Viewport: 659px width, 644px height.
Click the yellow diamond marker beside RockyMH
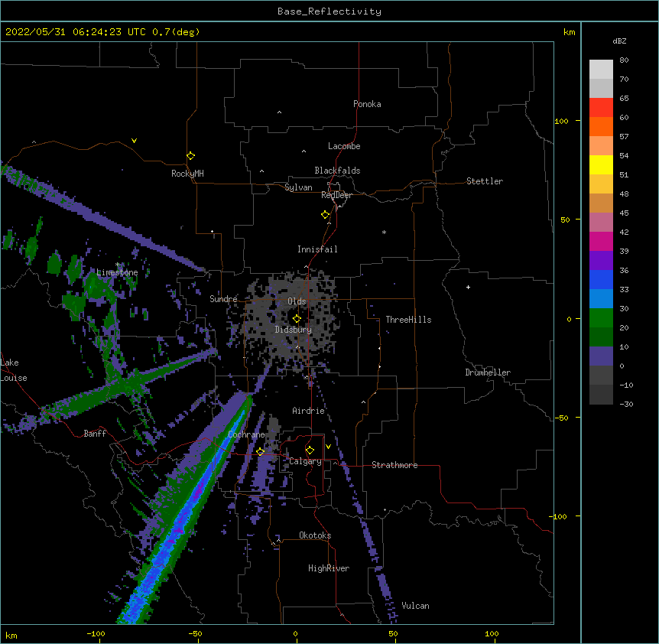(190, 156)
